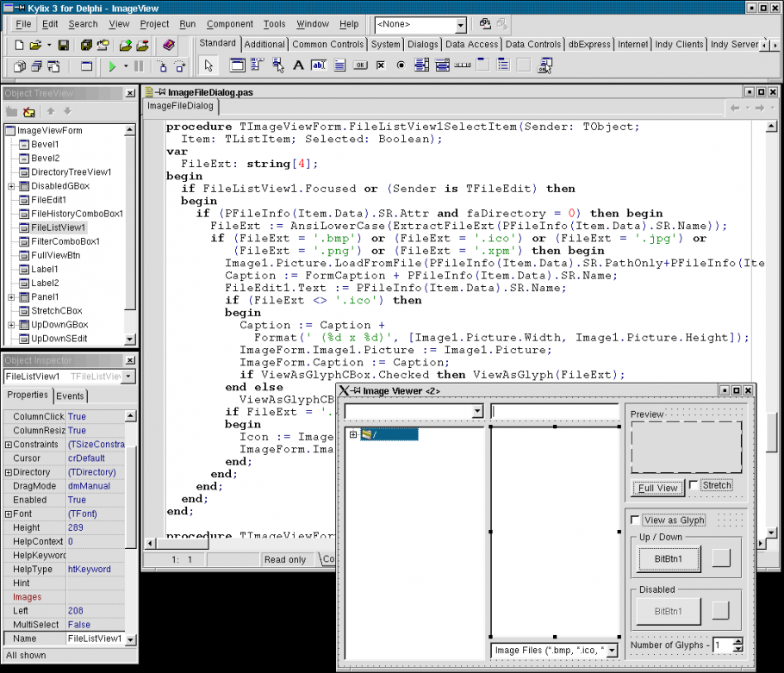The height and width of the screenshot is (673, 784).
Task: Open the Name property value dropdown
Action: click(130, 639)
